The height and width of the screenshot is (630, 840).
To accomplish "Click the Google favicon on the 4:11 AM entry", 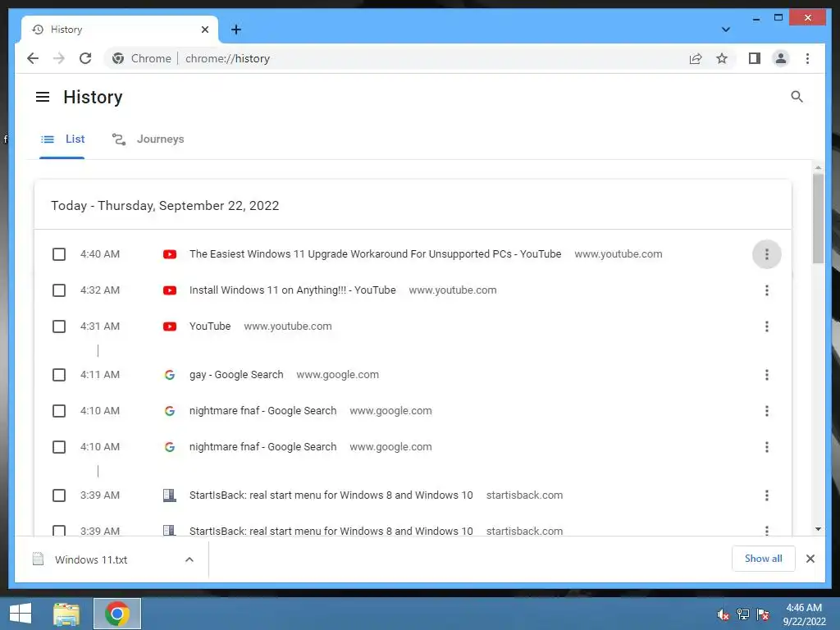I will [x=170, y=375].
